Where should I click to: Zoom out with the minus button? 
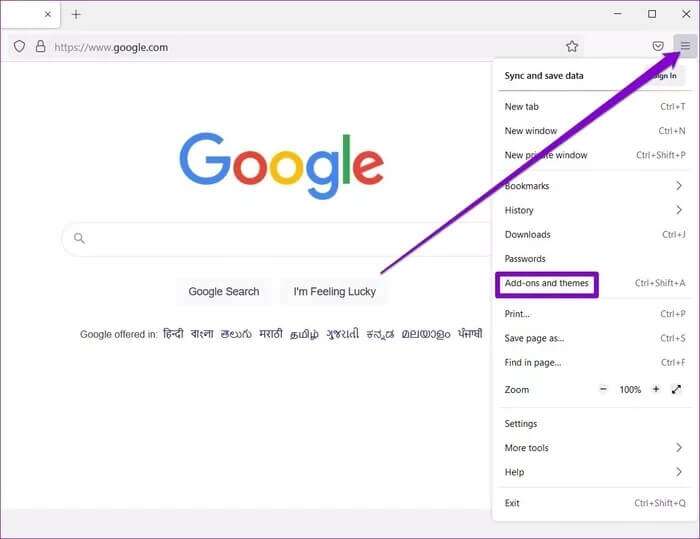click(x=603, y=389)
